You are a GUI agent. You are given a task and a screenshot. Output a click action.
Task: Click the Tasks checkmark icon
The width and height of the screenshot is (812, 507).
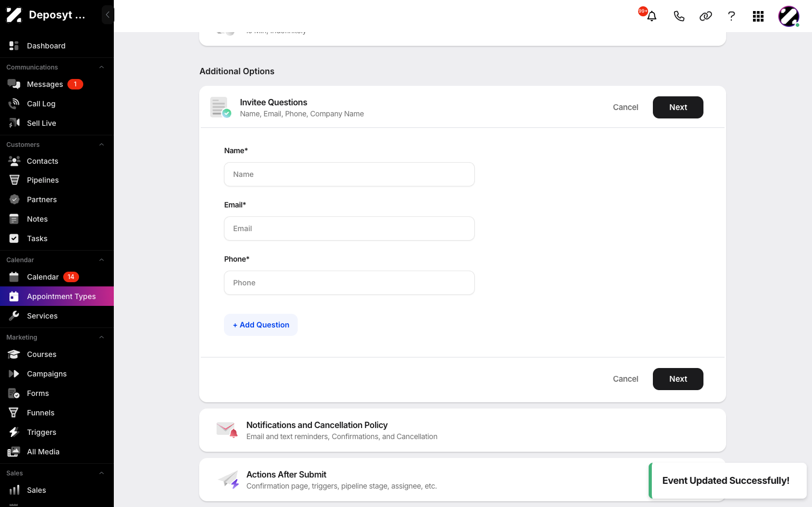click(14, 238)
